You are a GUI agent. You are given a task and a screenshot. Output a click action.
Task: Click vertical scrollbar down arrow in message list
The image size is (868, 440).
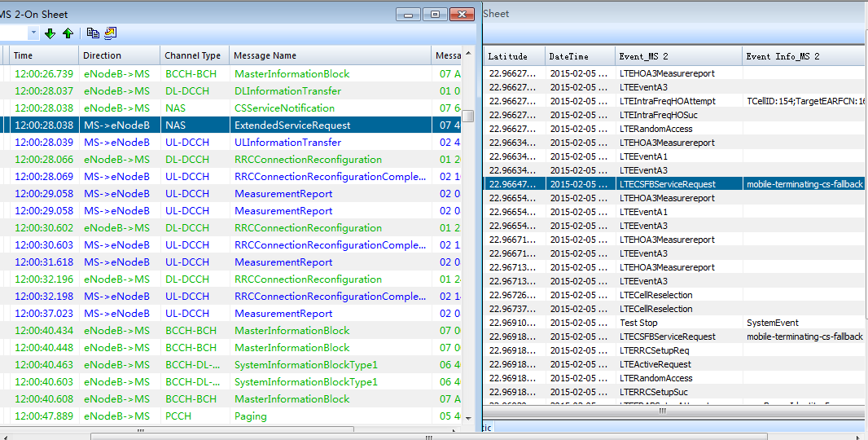click(468, 419)
